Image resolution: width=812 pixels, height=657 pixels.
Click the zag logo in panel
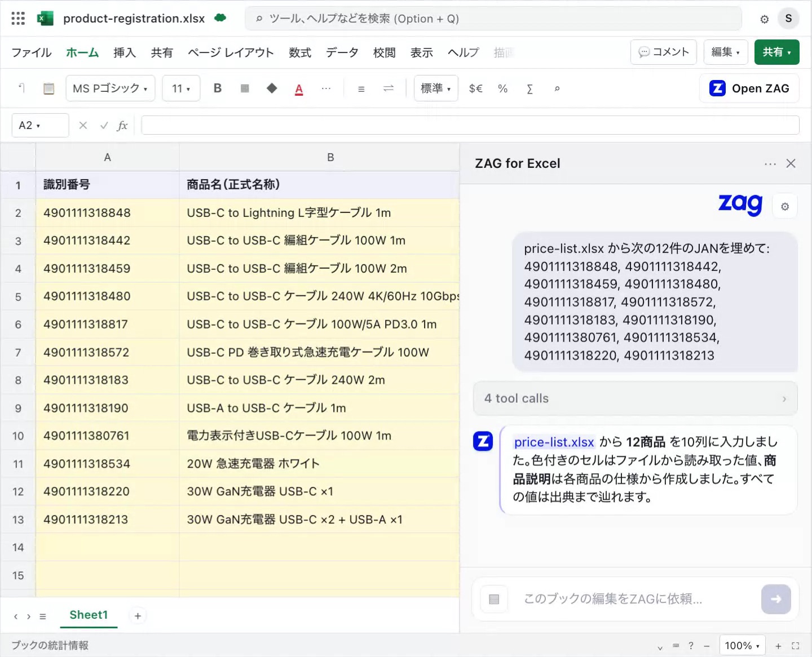point(740,205)
